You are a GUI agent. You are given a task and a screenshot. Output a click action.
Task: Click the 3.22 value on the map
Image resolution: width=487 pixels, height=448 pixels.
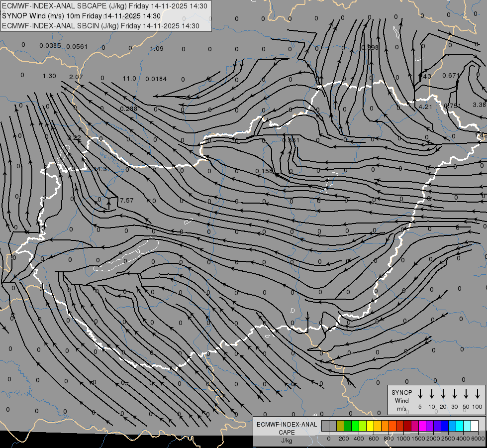click(74, 137)
